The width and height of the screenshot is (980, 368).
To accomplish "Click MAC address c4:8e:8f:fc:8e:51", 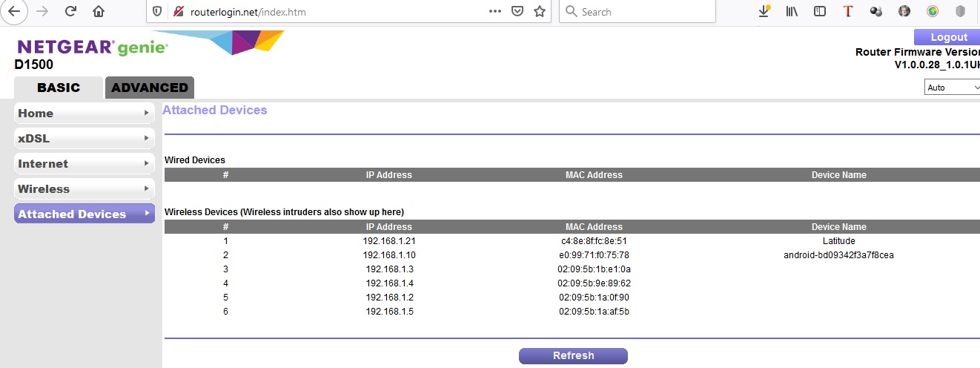I will pos(594,241).
